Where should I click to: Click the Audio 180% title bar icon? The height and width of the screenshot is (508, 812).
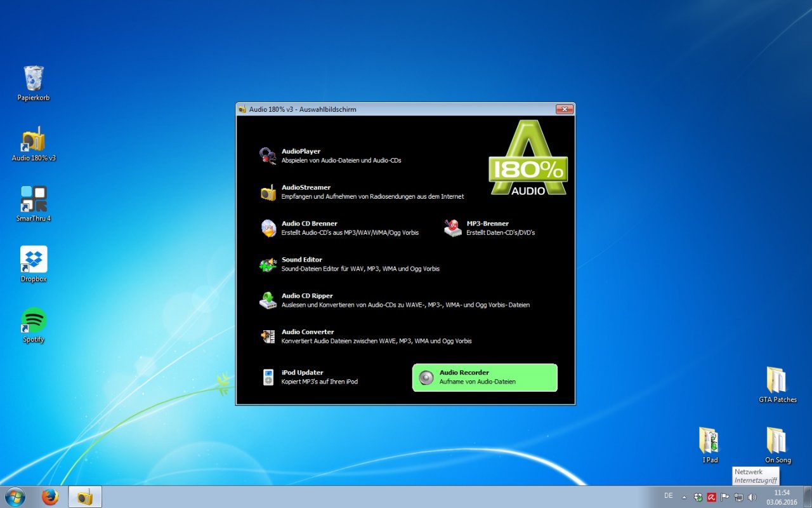[x=242, y=109]
